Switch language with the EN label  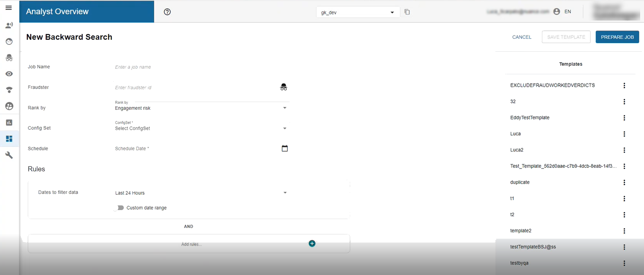[568, 12]
